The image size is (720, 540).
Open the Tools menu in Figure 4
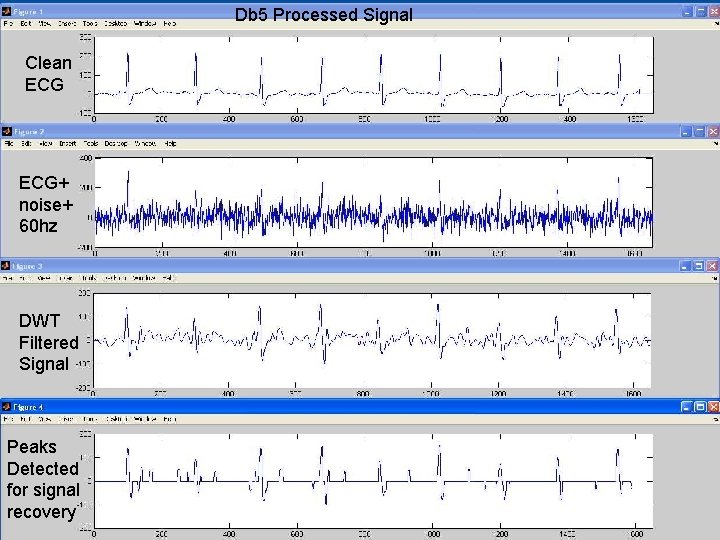pos(90,419)
